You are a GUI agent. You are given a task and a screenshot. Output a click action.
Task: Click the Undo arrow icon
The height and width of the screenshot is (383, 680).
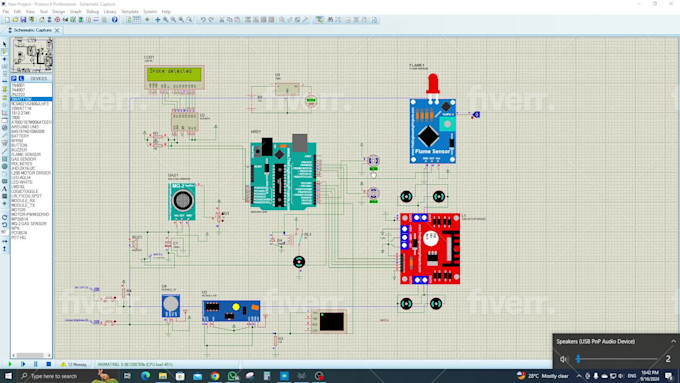(203, 20)
